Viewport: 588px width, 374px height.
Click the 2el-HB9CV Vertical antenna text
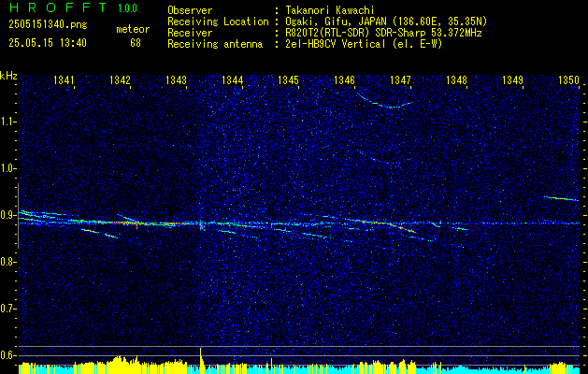tap(362, 44)
